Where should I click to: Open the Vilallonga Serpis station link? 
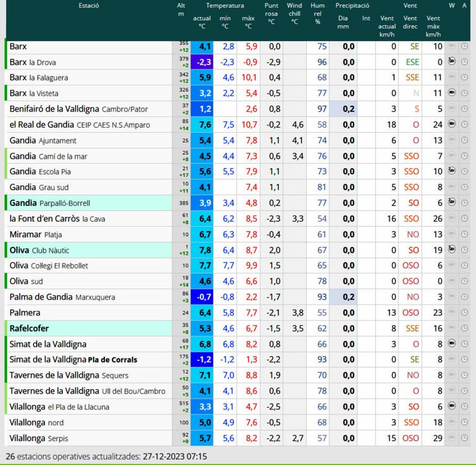coord(39,438)
